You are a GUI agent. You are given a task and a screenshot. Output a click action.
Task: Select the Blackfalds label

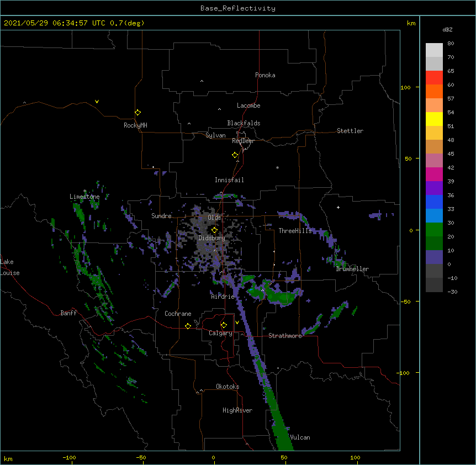coord(244,123)
